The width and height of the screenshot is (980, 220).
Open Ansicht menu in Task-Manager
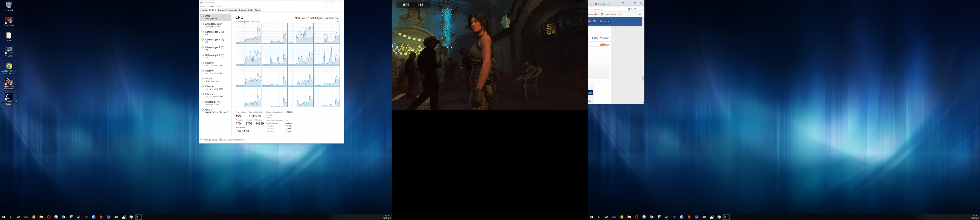pyautogui.click(x=219, y=6)
